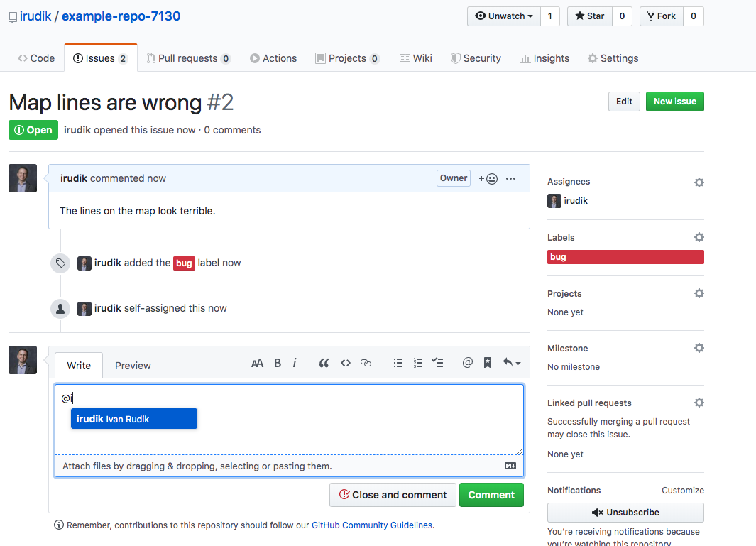Insert a quote with the toolbar icon
The width and height of the screenshot is (756, 546).
pyautogui.click(x=324, y=363)
